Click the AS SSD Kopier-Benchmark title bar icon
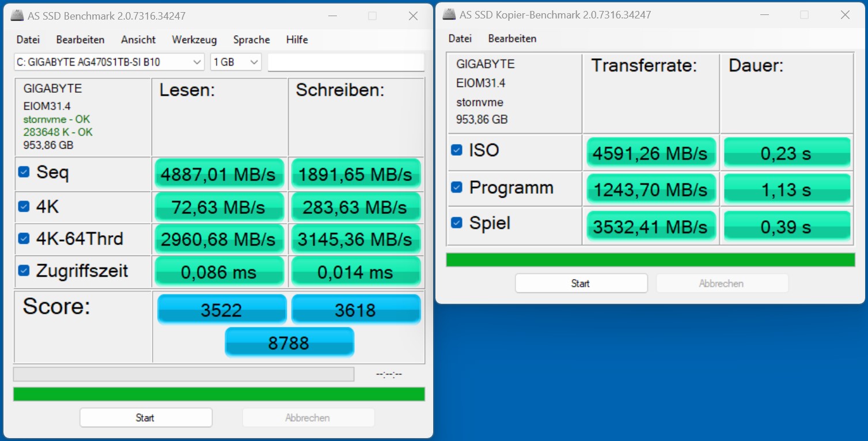 449,14
